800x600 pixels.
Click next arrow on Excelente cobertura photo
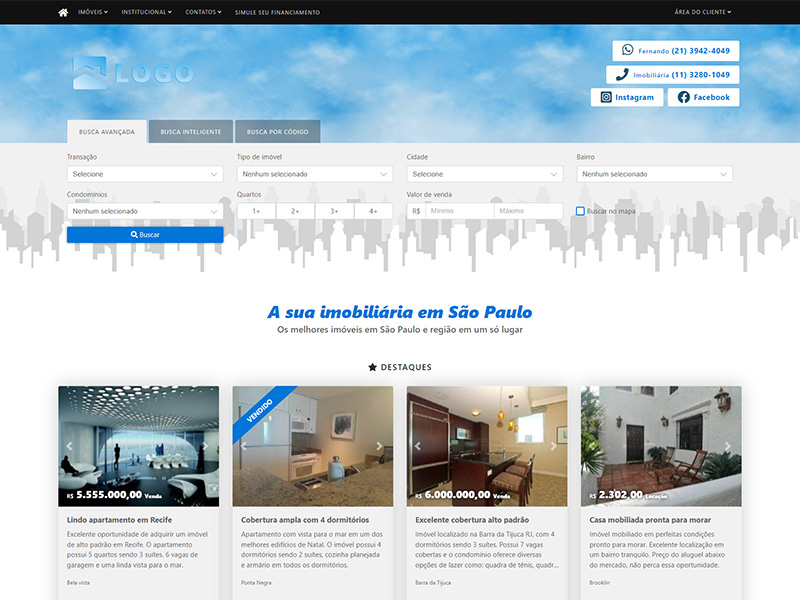(554, 446)
